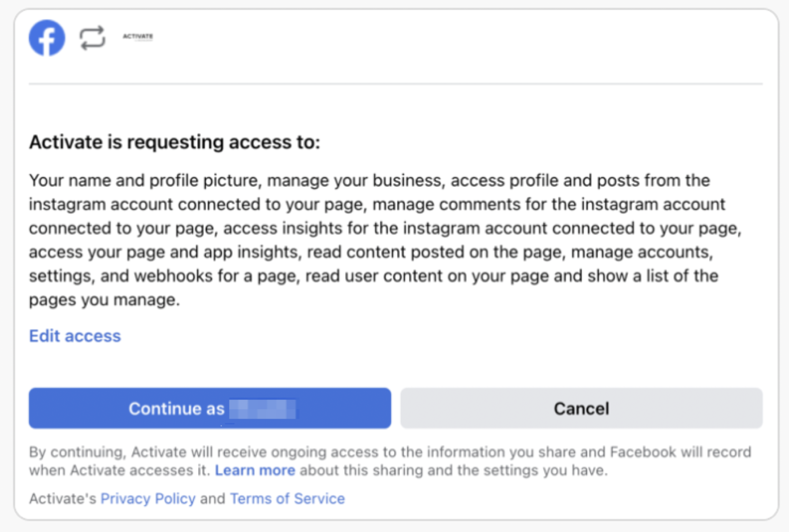Click the 'access your page and app insights' text
This screenshot has width=789, height=532.
point(165,252)
